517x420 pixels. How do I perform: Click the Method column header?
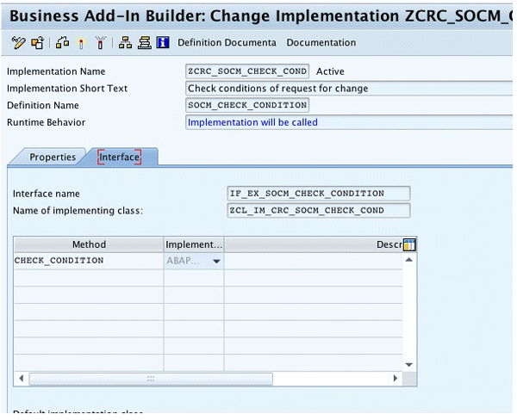coord(89,244)
